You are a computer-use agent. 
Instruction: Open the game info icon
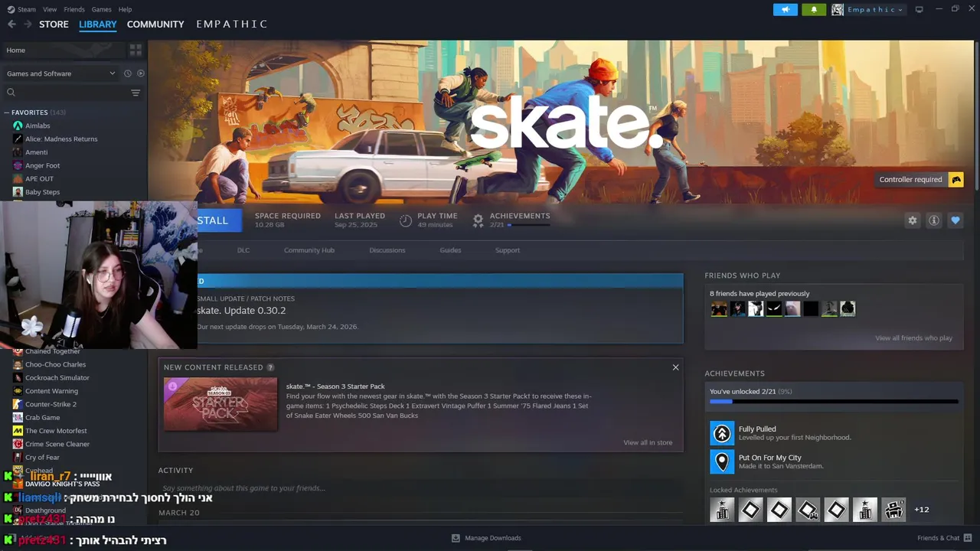[x=934, y=220]
